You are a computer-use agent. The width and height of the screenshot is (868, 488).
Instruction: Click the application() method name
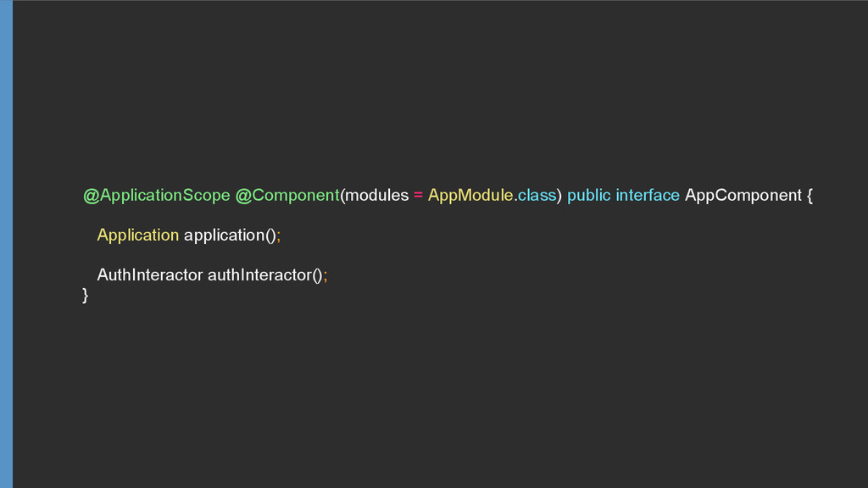(226, 235)
